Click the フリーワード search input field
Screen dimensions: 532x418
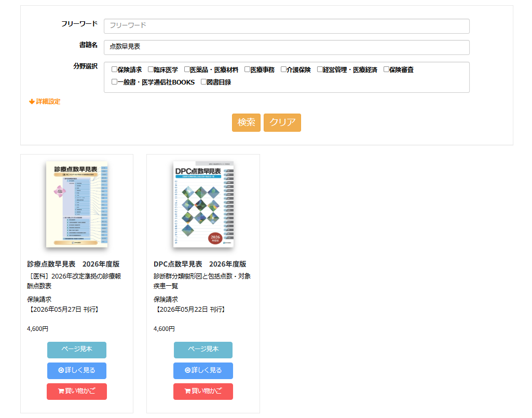click(287, 26)
